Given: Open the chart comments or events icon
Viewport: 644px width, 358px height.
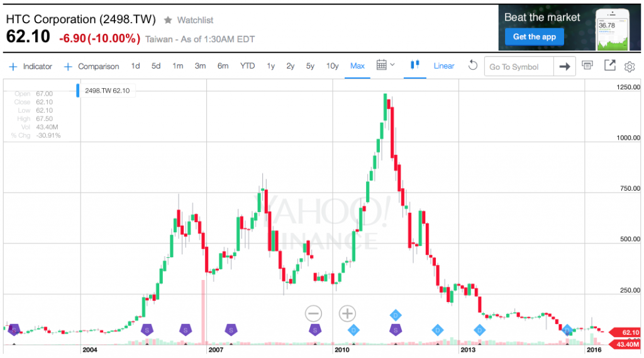Looking at the screenshot, I should click(x=587, y=65).
